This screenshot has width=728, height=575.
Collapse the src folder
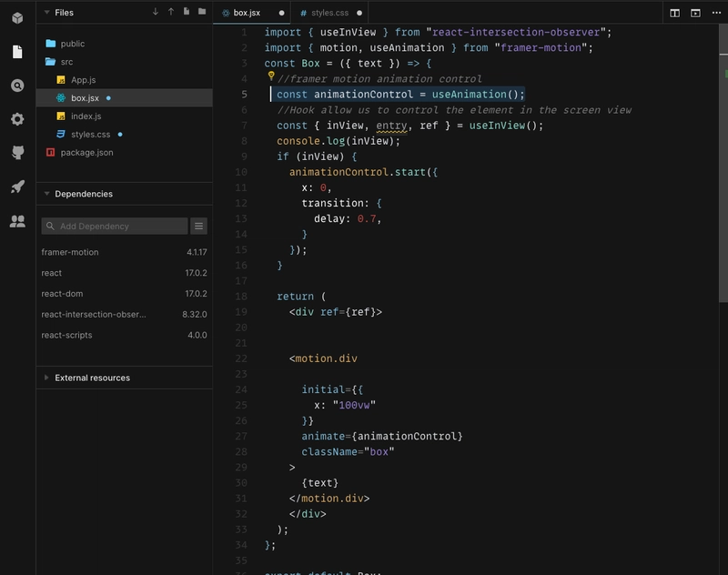(x=125, y=62)
